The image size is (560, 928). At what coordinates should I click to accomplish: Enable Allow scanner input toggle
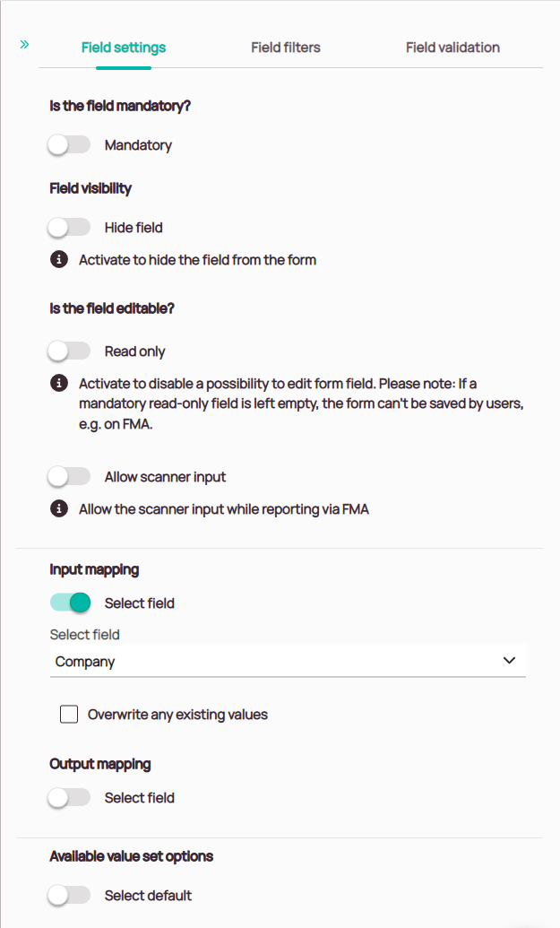pyautogui.click(x=70, y=477)
